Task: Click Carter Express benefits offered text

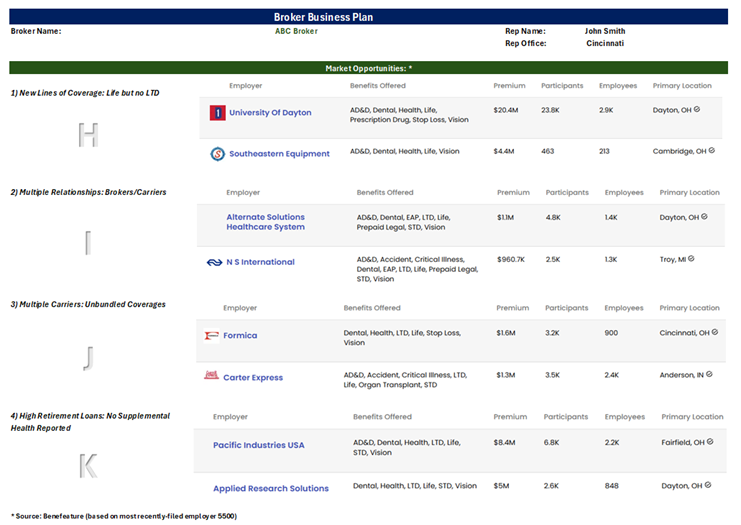Action: (405, 380)
